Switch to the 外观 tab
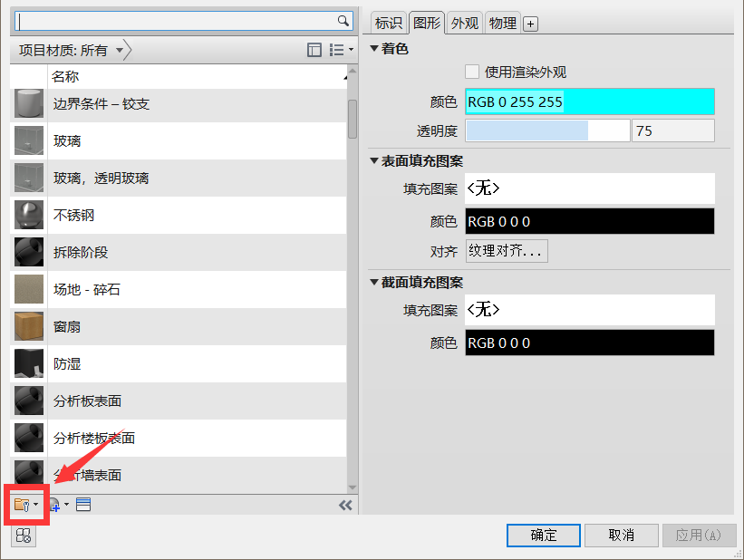Image resolution: width=744 pixels, height=560 pixels. point(464,23)
